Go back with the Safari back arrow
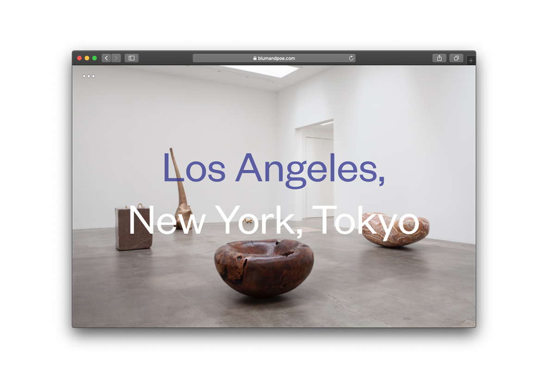Viewport: 548px width, 392px height. (x=107, y=58)
